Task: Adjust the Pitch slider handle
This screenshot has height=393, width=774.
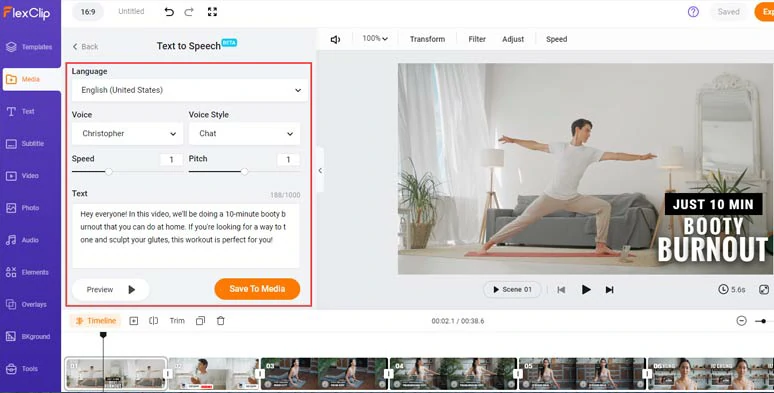Action: [244, 171]
